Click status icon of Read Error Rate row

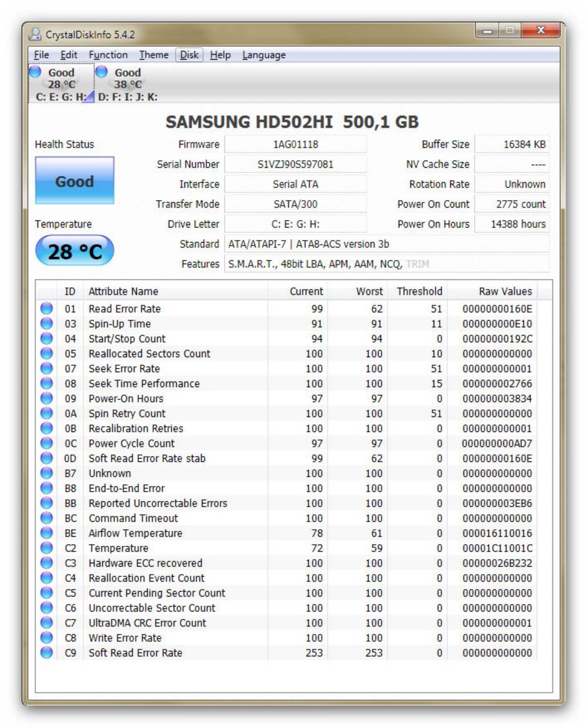(47, 309)
